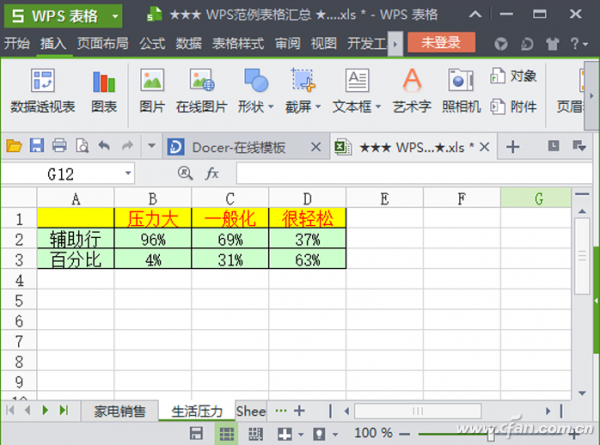Open 在线图片 online pictures
The height and width of the screenshot is (445, 600).
[202, 91]
